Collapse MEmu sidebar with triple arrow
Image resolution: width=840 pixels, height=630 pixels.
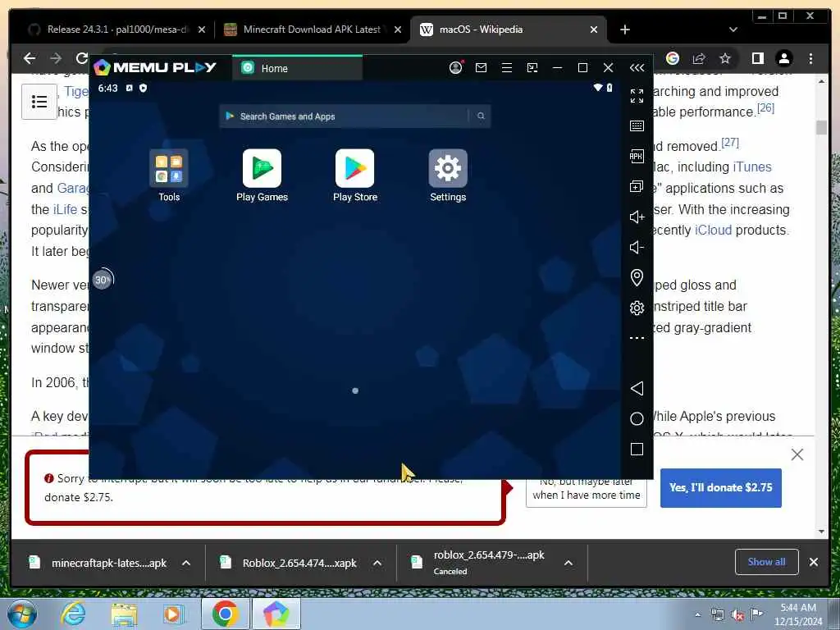[637, 67]
